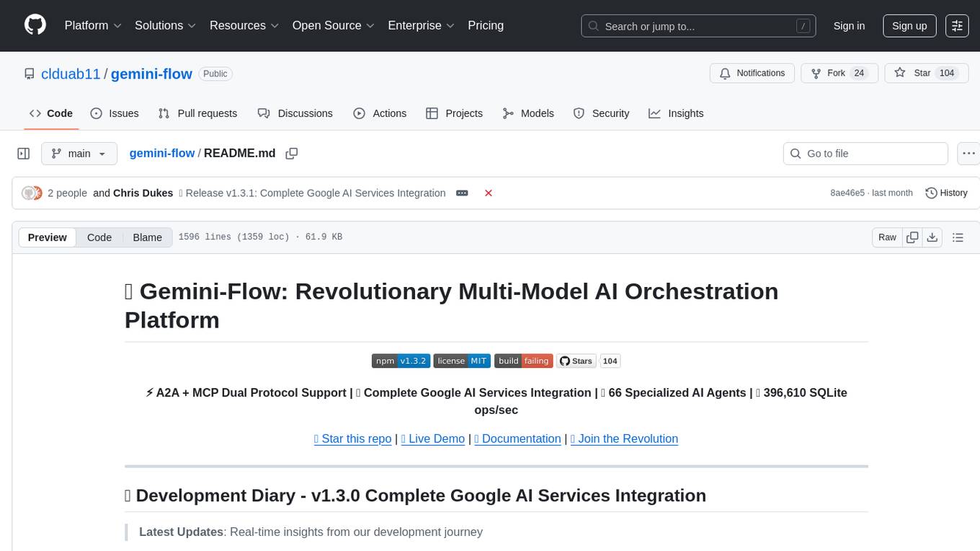Download the raw file
This screenshot has width=980, height=551.
click(932, 237)
